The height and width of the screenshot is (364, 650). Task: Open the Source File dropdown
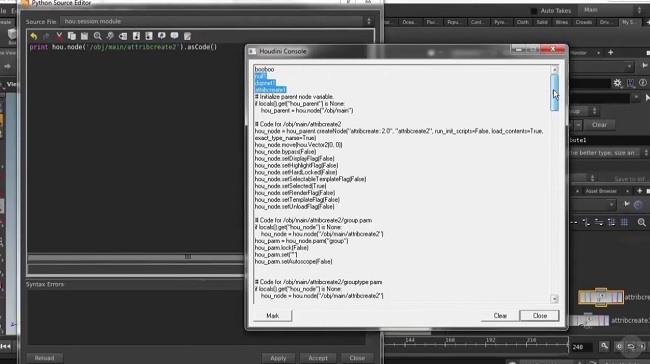click(x=217, y=21)
